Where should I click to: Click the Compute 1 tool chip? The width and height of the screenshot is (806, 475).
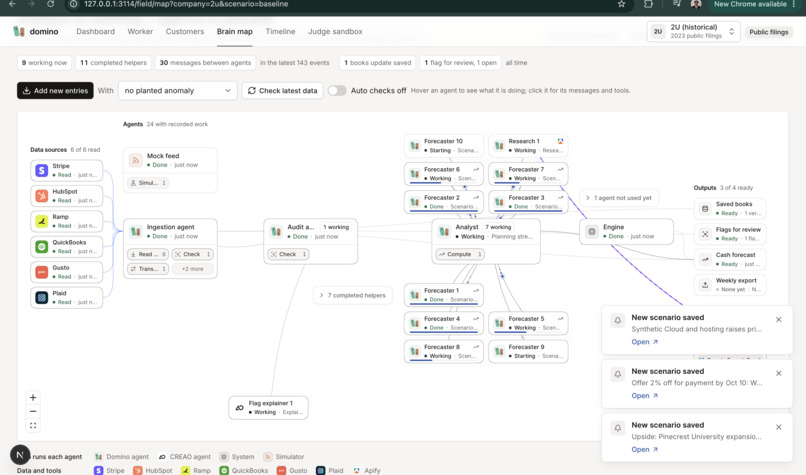click(460, 254)
